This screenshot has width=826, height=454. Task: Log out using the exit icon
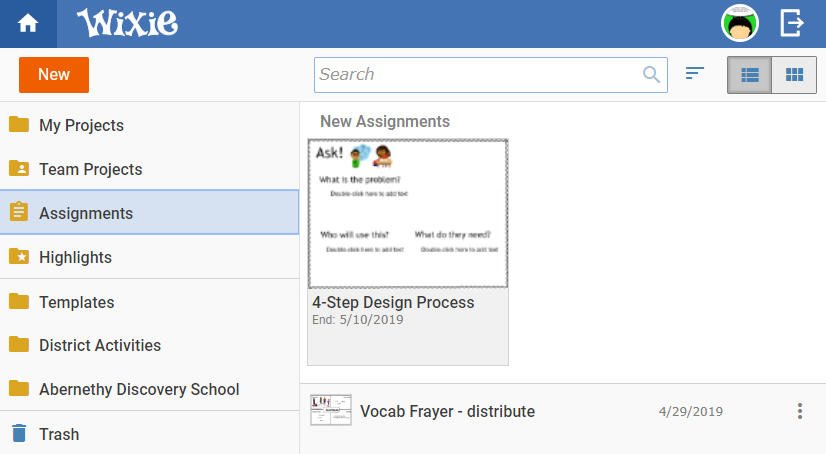pos(791,23)
